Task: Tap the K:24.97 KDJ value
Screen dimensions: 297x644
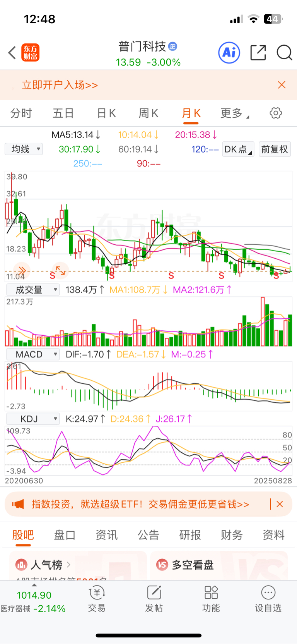Action: (x=85, y=419)
